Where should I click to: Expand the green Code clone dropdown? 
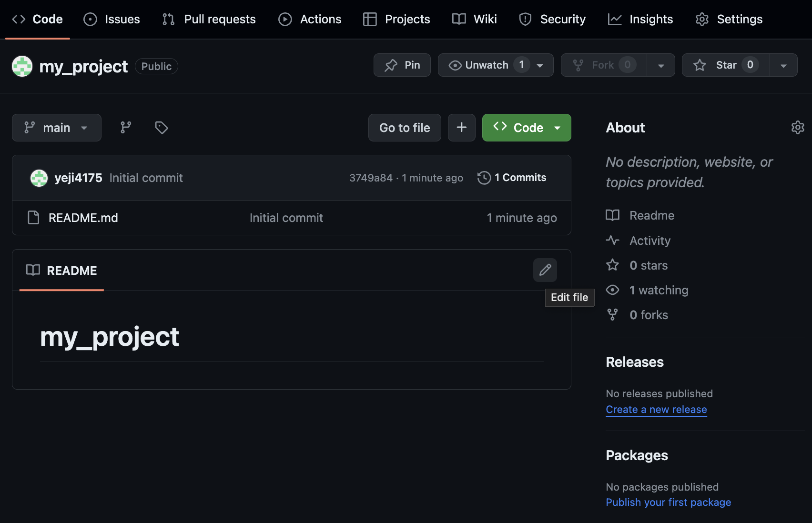[527, 128]
